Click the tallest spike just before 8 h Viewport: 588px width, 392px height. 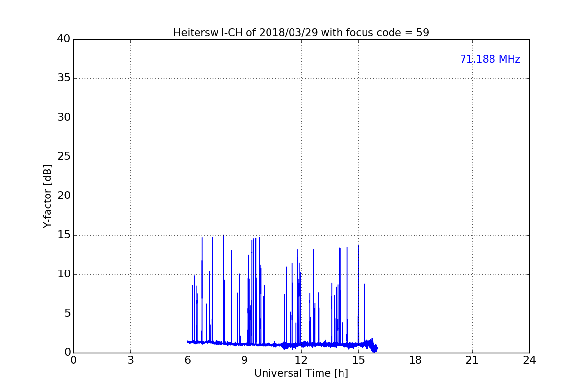pos(223,289)
